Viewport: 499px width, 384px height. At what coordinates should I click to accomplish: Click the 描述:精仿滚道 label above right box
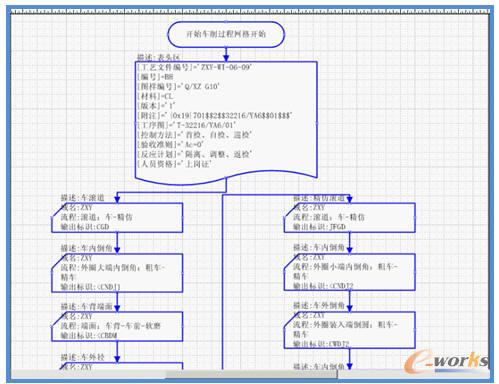(319, 198)
